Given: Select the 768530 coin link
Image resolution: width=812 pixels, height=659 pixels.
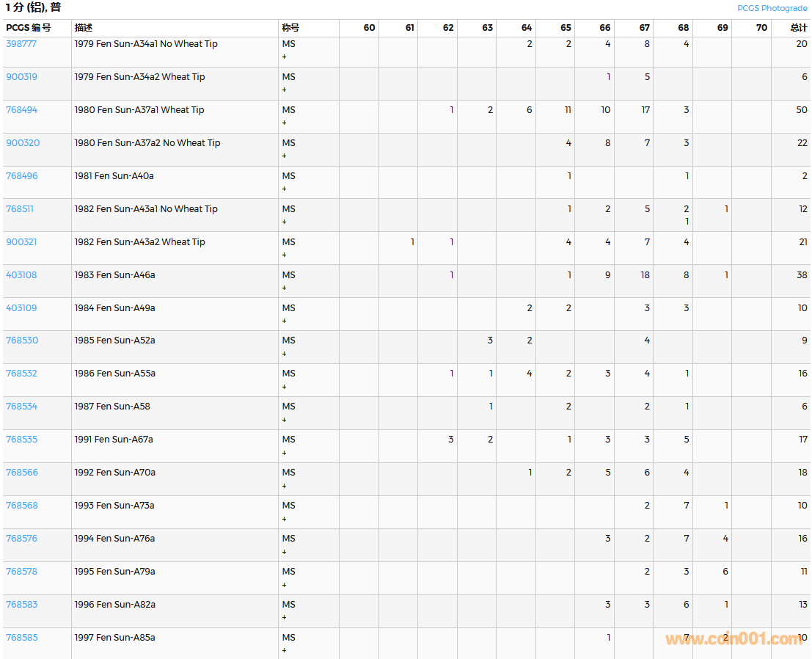Looking at the screenshot, I should pyautogui.click(x=21, y=341).
